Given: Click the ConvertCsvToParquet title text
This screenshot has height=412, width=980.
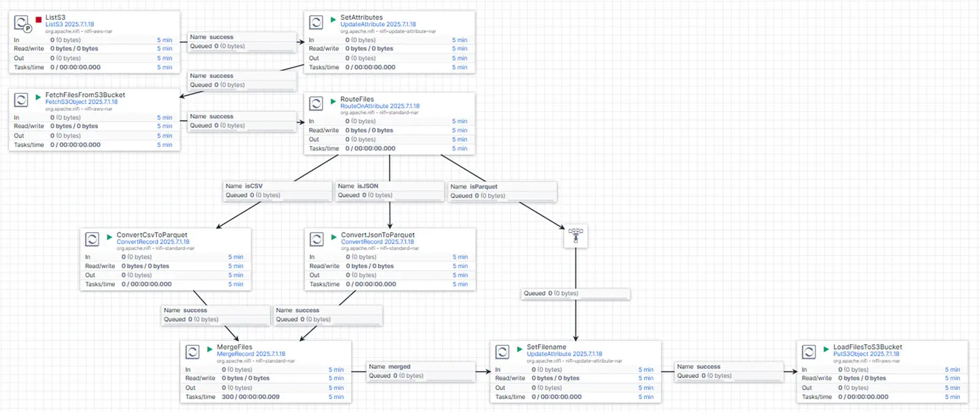Looking at the screenshot, I should (x=152, y=234).
